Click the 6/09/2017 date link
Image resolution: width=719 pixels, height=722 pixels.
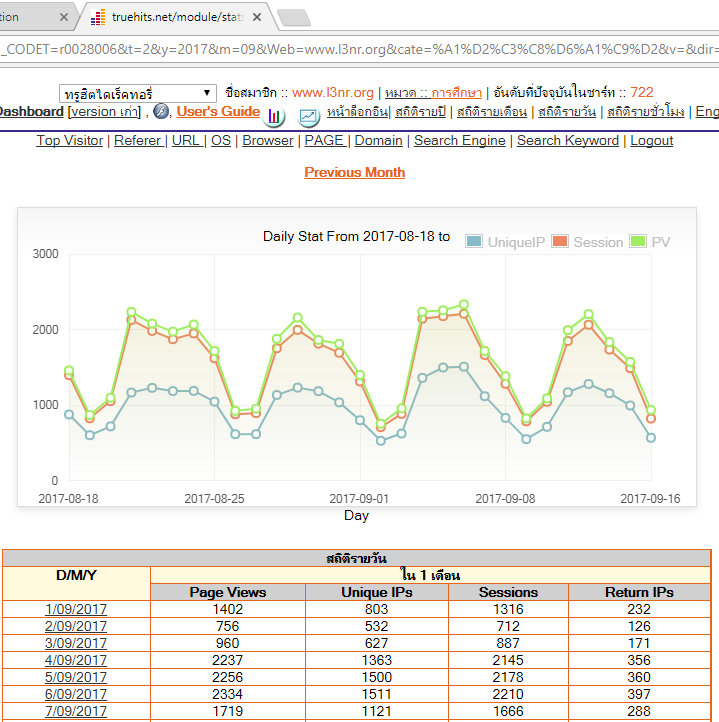tap(76, 694)
